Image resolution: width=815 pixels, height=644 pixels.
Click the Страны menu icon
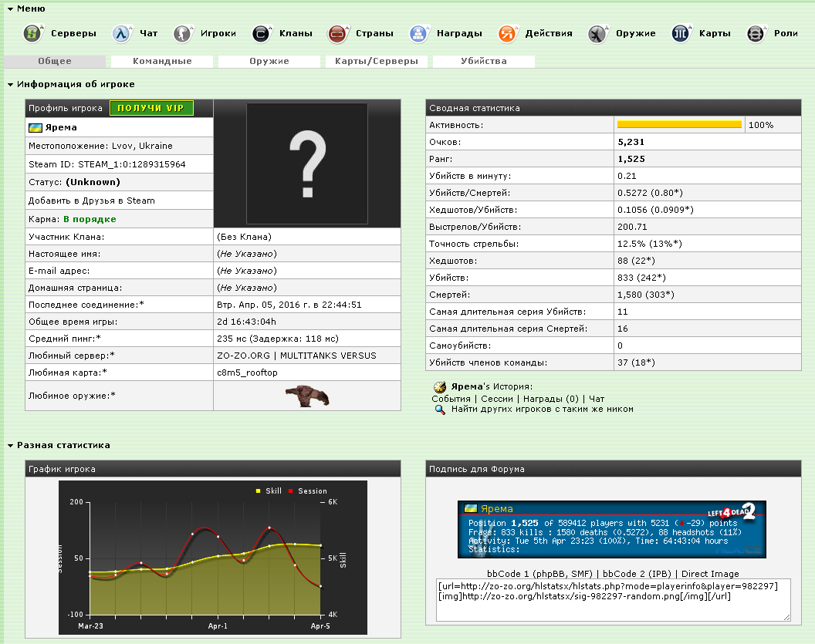click(x=337, y=33)
